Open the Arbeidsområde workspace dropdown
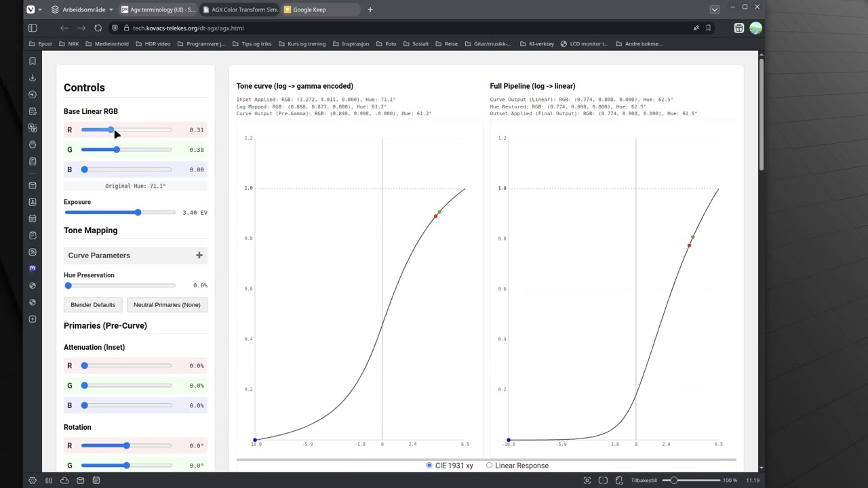This screenshot has width=868, height=488. click(82, 9)
